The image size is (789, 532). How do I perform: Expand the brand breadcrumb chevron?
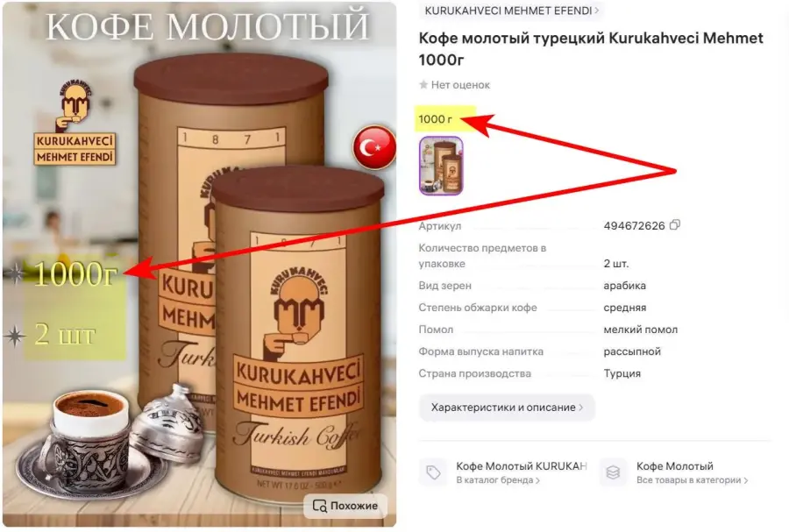tap(597, 11)
